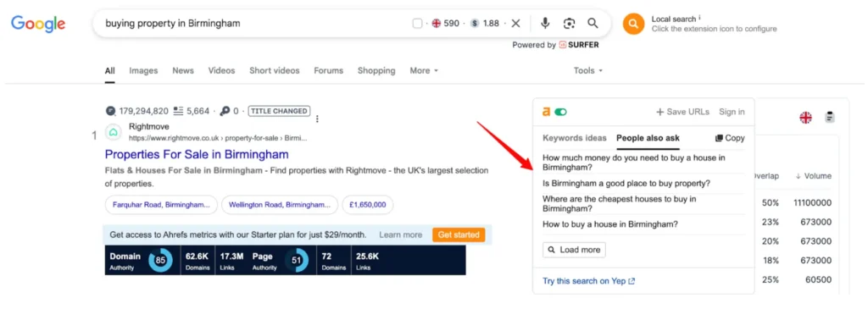Open the three-dot menu beside Rightmove result
This screenshot has height=309, width=868.
coord(317,119)
